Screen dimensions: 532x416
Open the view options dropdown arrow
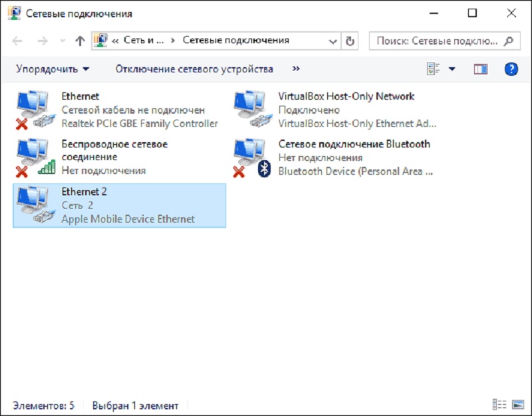(452, 69)
